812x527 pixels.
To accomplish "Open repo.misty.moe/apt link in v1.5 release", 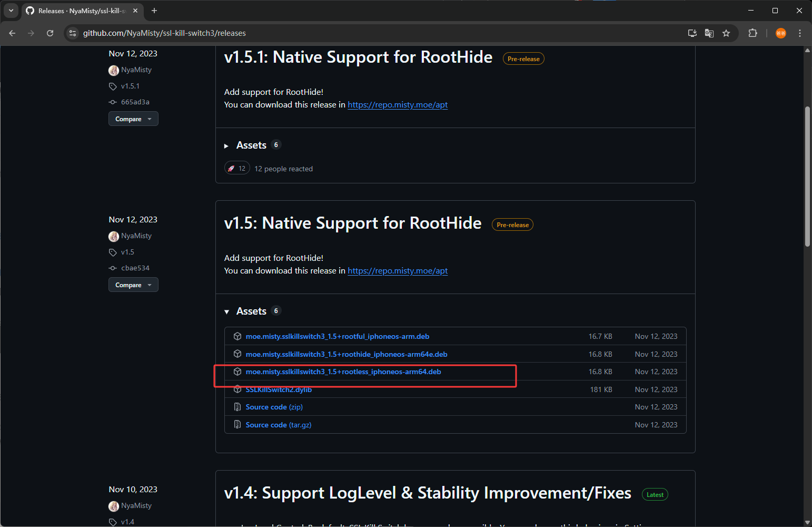I will (398, 271).
